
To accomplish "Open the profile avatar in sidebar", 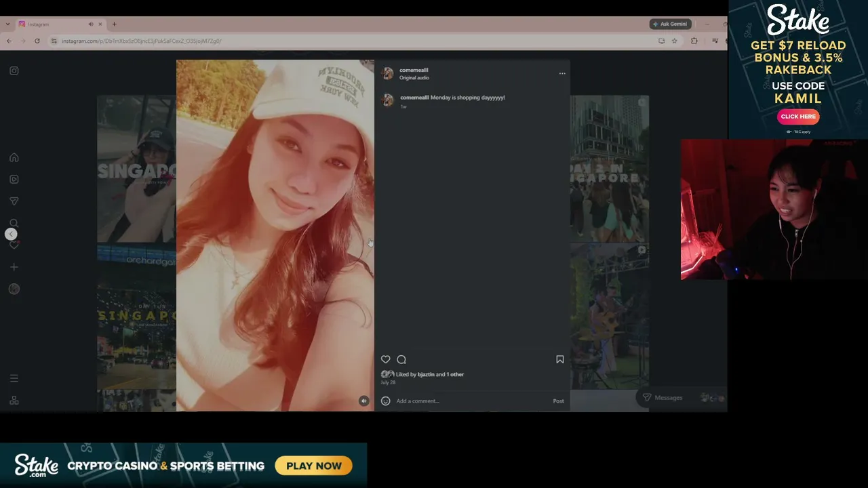I will (14, 289).
